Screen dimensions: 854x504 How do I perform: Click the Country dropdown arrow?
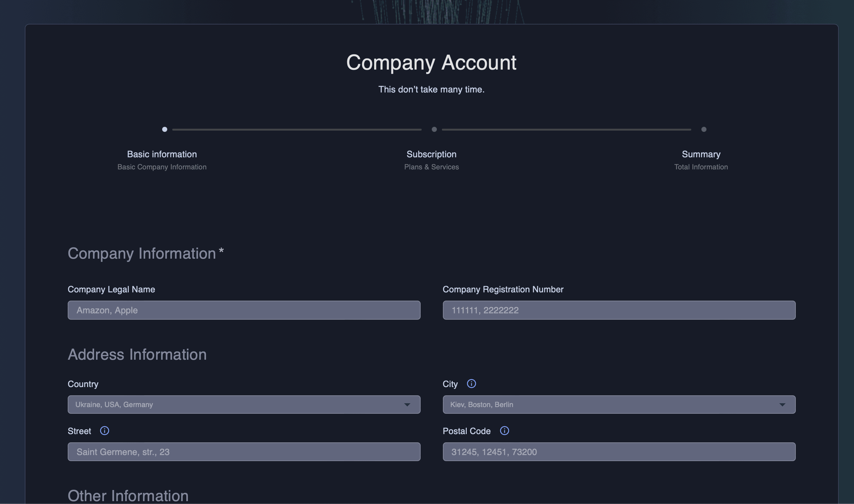pos(407,405)
